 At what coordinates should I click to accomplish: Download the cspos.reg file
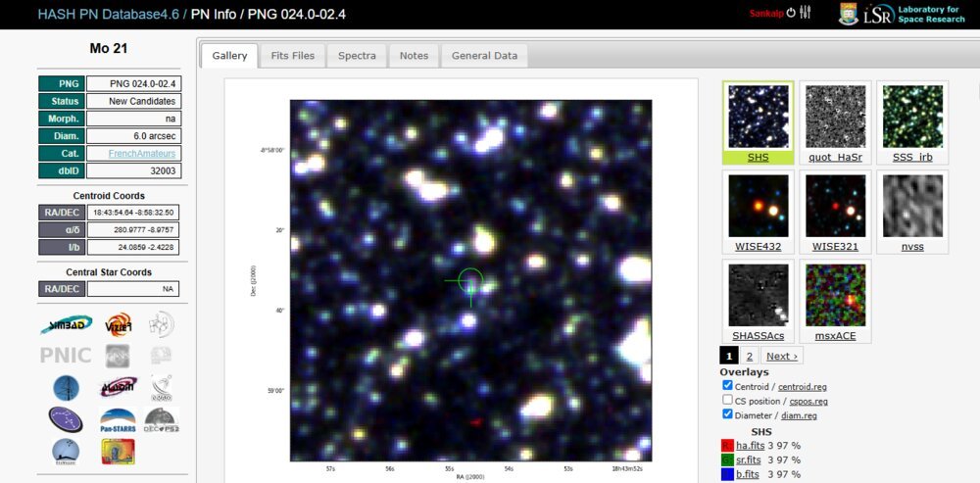pyautogui.click(x=808, y=402)
